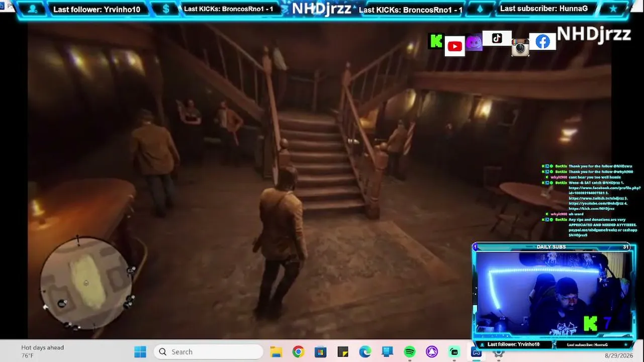This screenshot has height=362, width=644.
Task: Click the NHDjrzz title in the top banner
Action: 322,9
